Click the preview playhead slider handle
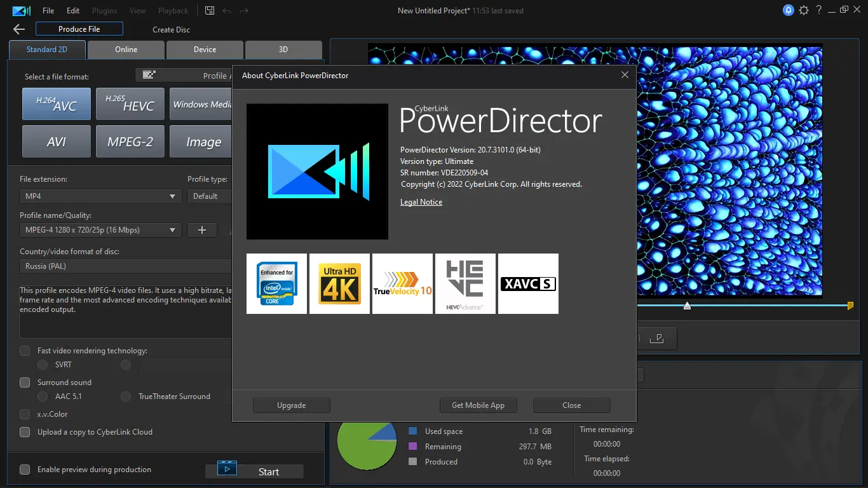The height and width of the screenshot is (488, 868). point(687,306)
